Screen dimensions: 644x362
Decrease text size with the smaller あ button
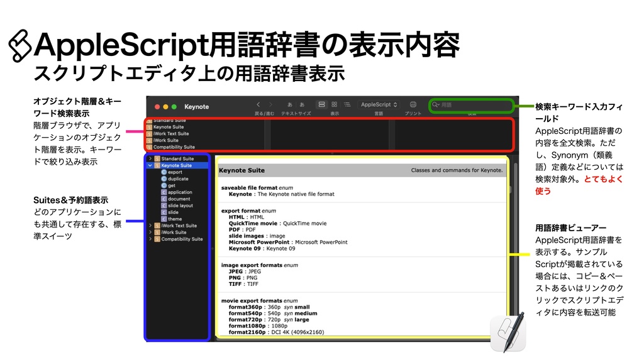[x=290, y=104]
